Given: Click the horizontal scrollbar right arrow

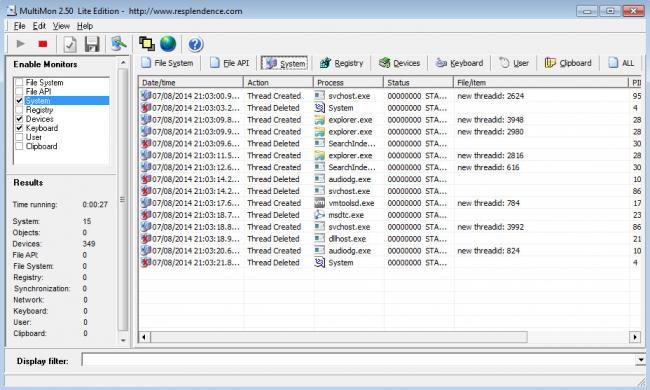Looking at the screenshot, I should (635, 337).
